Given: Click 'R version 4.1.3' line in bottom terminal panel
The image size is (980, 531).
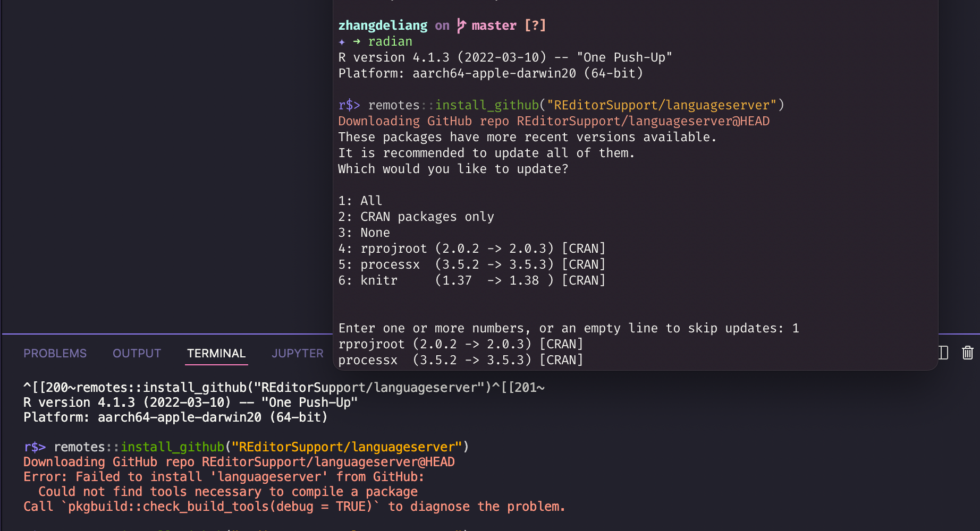Looking at the screenshot, I should (190, 402).
